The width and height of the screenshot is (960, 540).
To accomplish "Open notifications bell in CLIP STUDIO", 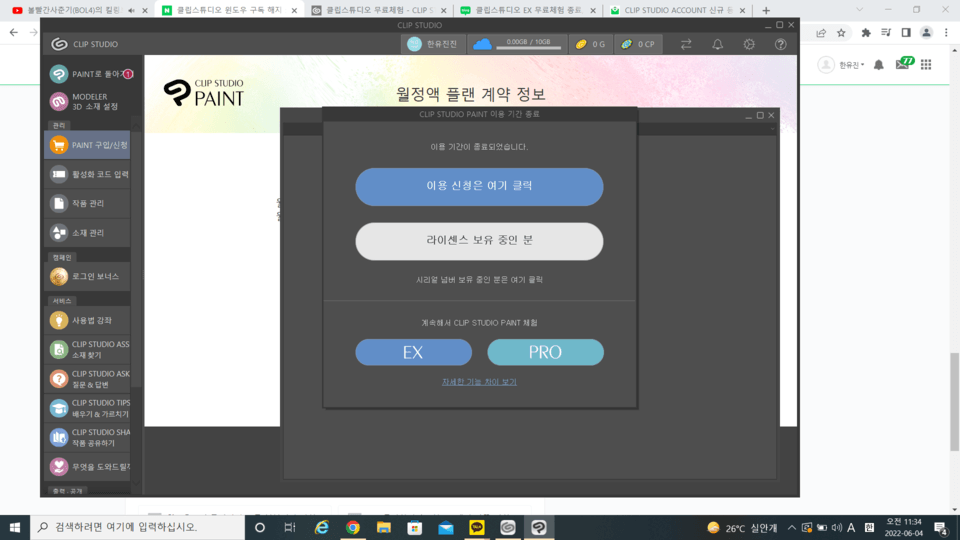I will click(x=718, y=44).
